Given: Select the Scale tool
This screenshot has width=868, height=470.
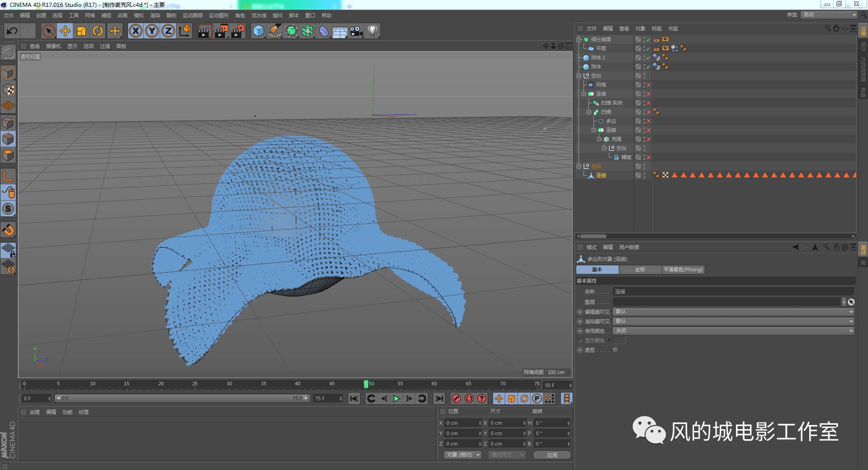Looking at the screenshot, I should [x=81, y=31].
